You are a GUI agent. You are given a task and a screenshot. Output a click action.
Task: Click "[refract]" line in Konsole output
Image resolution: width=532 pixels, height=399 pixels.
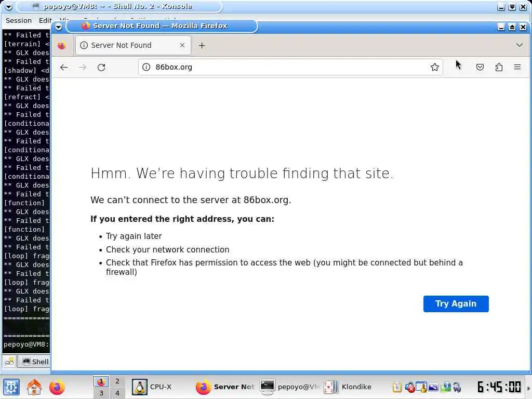[26, 97]
